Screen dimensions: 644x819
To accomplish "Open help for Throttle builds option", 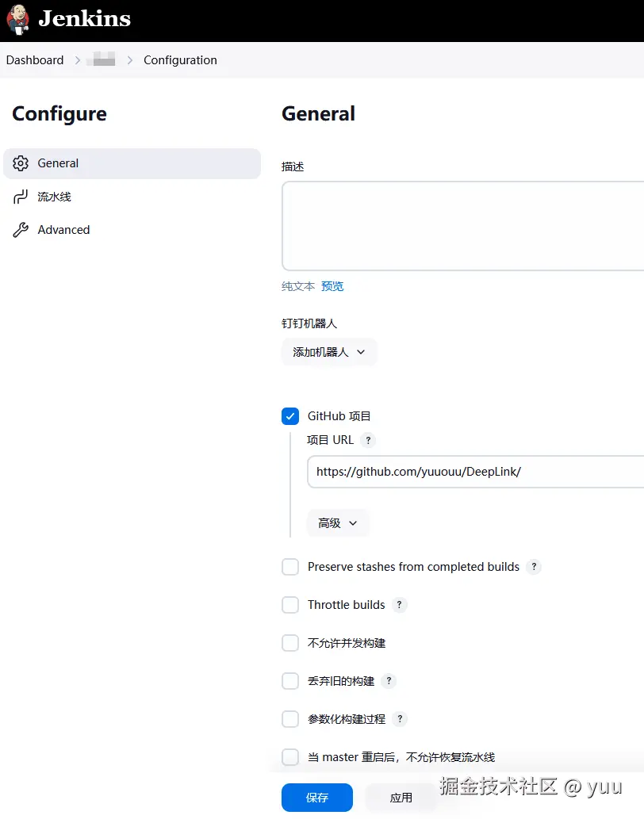I will point(401,604).
